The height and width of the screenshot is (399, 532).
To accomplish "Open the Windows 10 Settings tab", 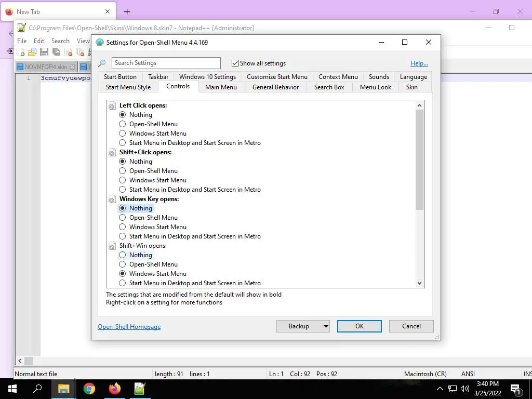I will coord(207,77).
